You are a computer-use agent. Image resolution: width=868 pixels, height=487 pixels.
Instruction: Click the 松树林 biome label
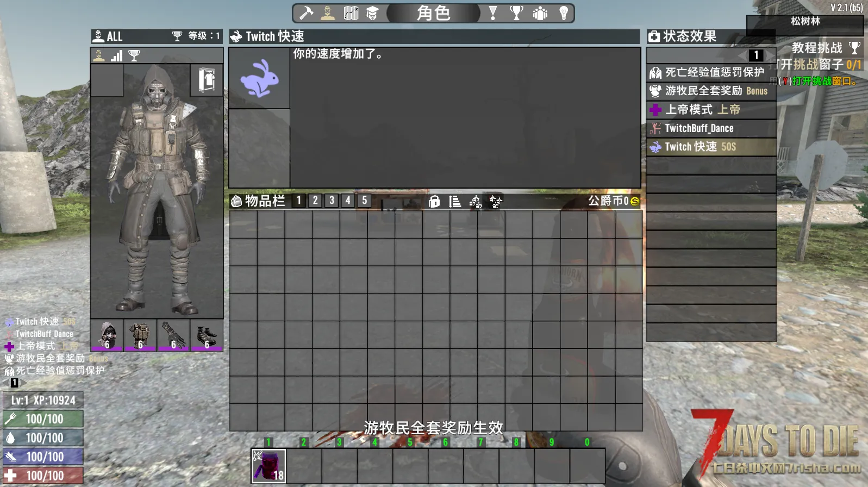click(805, 21)
